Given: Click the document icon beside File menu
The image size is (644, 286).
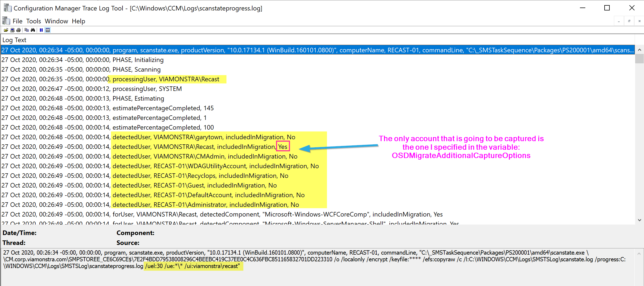Looking at the screenshot, I should (6, 21).
